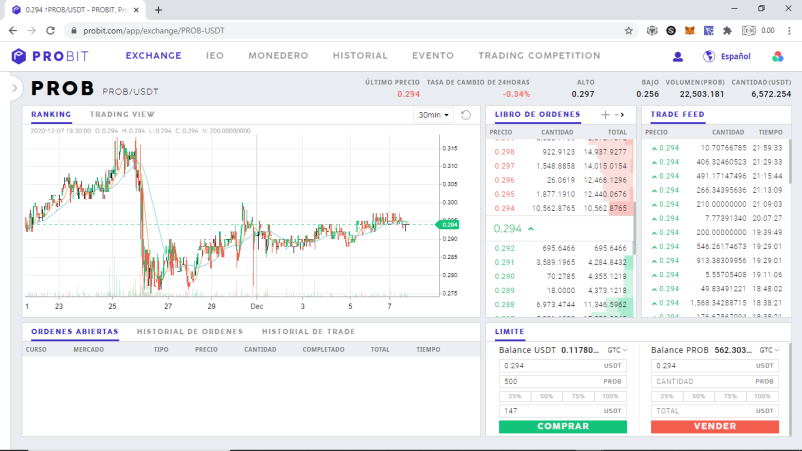Open the 30min interval dropdown
Screen dimensions: 802x451
(x=433, y=115)
